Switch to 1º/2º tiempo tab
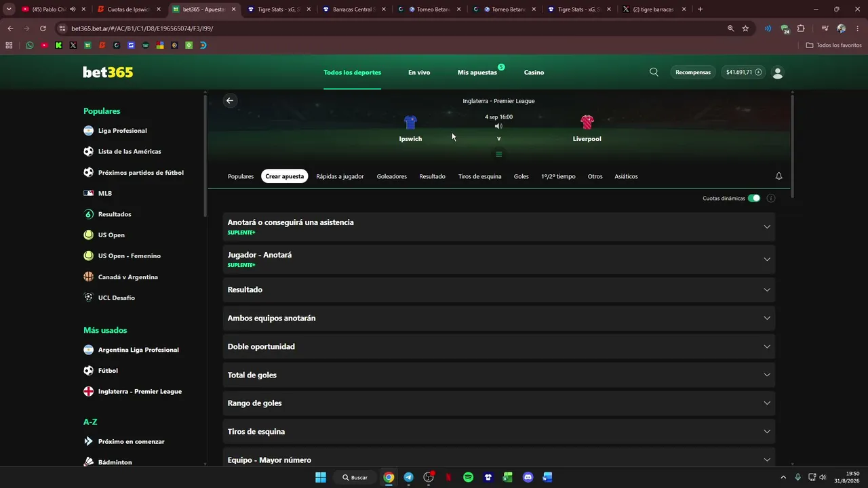 pos(558,176)
